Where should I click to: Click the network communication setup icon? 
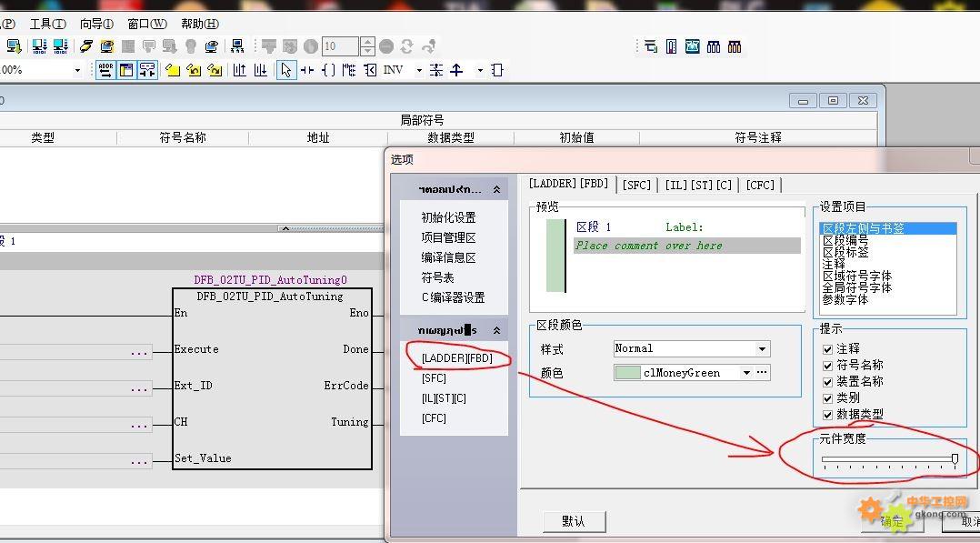click(x=237, y=46)
